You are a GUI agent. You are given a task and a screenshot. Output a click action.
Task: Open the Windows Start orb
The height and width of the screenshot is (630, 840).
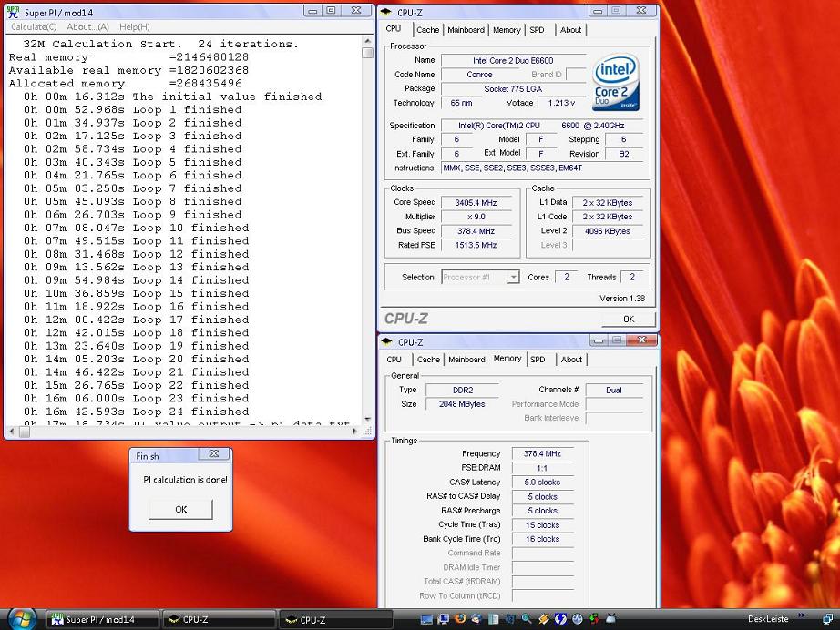coord(22,619)
